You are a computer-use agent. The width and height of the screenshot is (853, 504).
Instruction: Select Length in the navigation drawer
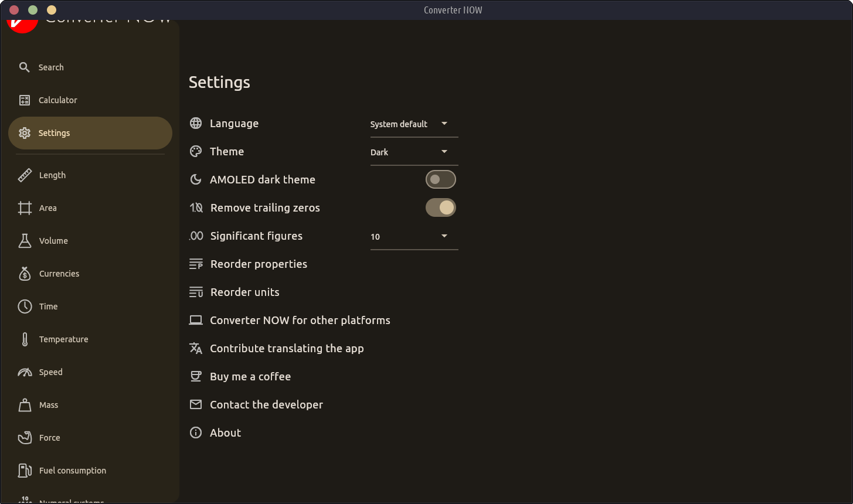90,175
